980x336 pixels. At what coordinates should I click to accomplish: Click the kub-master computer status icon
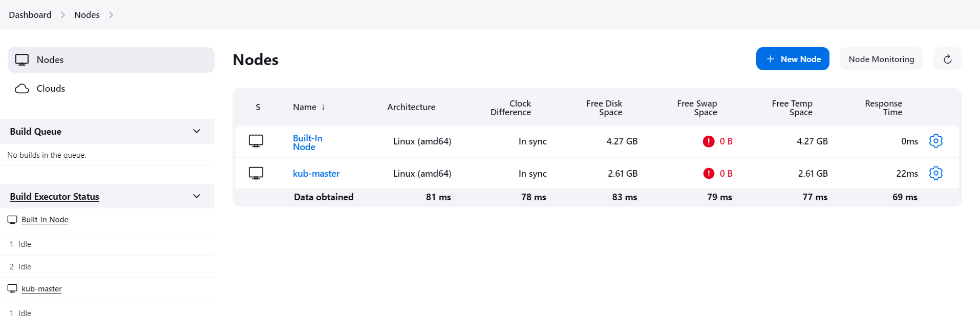click(256, 173)
